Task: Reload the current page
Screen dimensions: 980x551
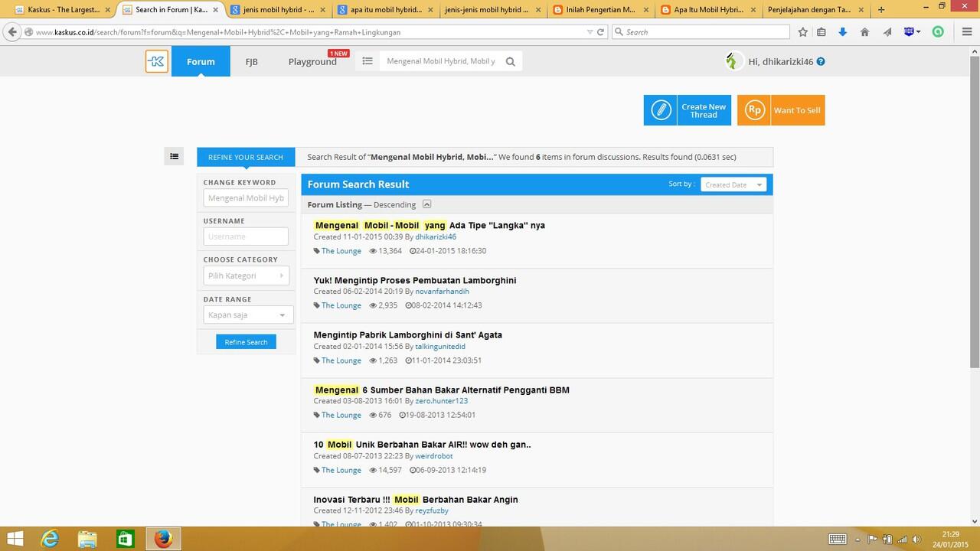Action: click(x=601, y=32)
